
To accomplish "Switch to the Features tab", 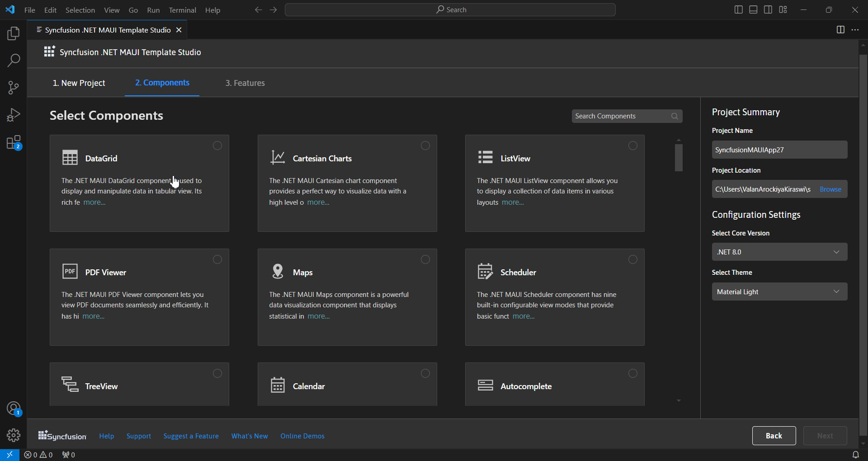I will (245, 83).
